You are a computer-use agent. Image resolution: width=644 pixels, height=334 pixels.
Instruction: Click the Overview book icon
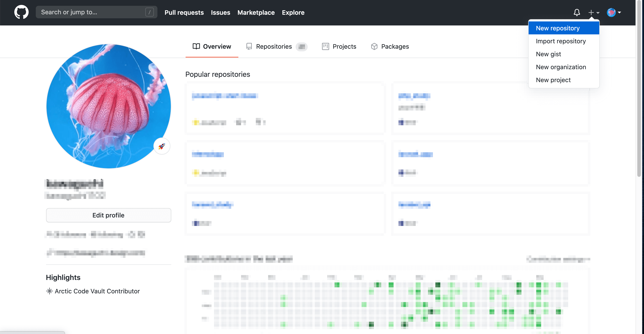point(196,46)
